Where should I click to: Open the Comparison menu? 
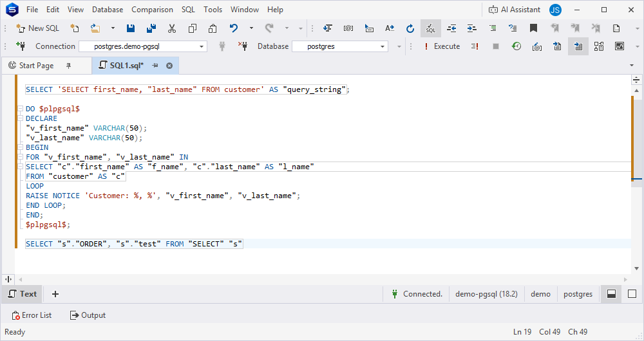point(153,10)
